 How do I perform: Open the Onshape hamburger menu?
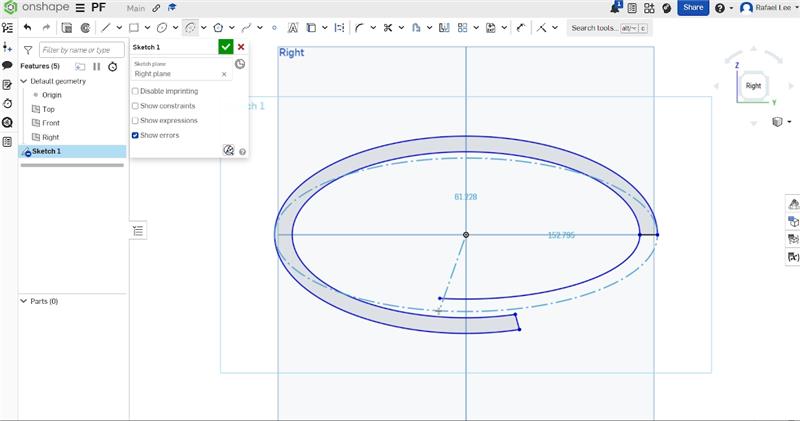click(80, 8)
